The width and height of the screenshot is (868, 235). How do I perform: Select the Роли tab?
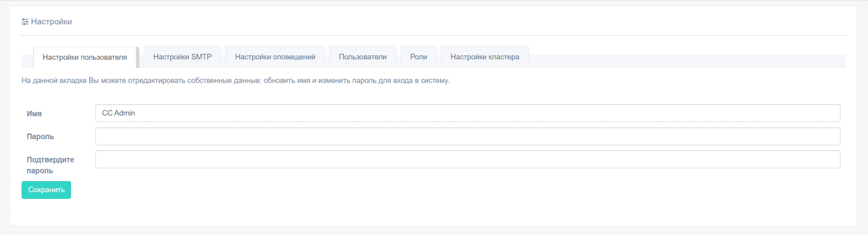(x=418, y=57)
